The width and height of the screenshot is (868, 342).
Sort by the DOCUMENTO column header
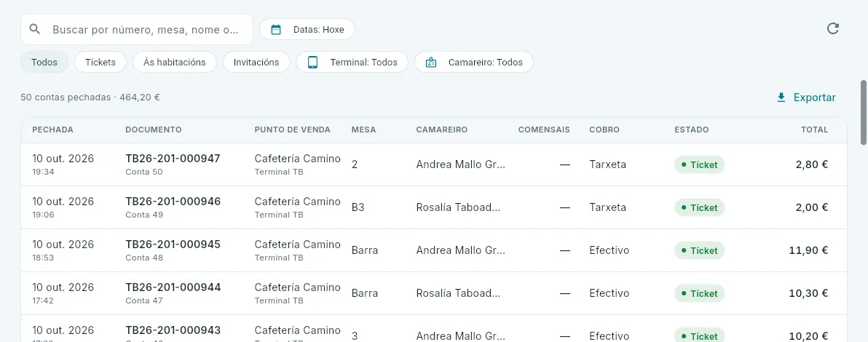point(154,130)
